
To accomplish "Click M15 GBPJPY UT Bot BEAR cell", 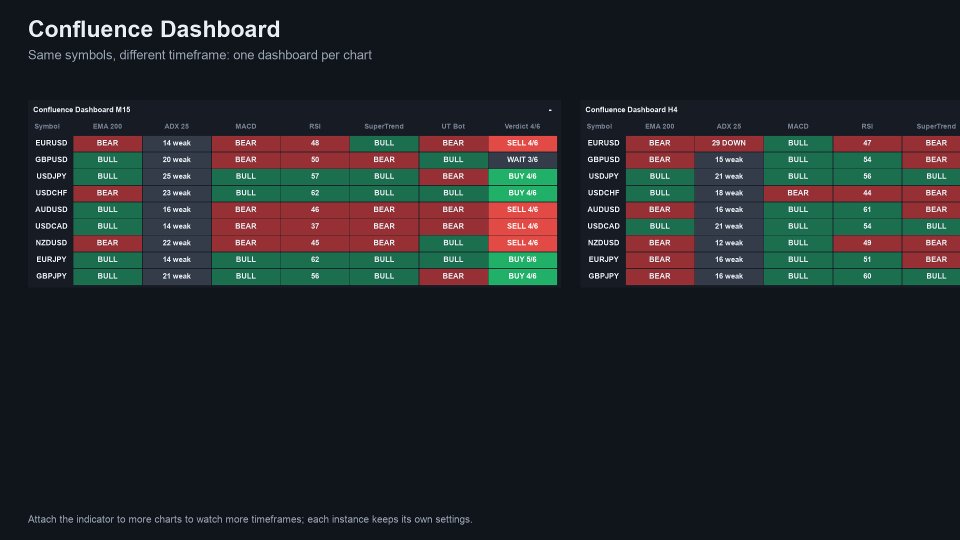I will [453, 276].
